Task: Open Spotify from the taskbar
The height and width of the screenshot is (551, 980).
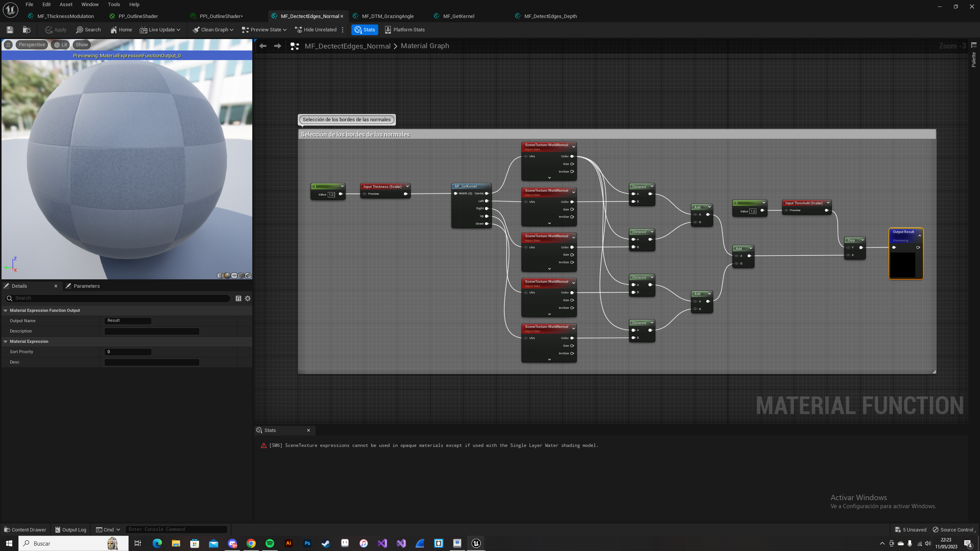Action: coord(269,543)
